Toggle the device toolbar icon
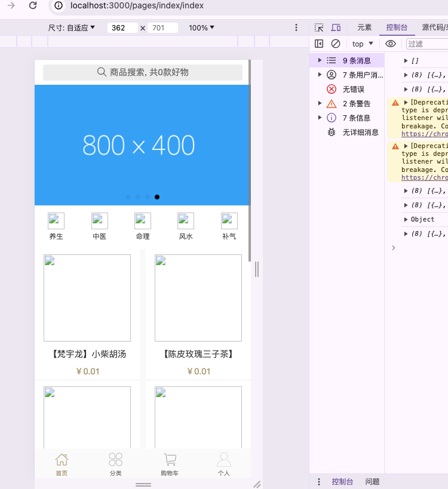 coord(336,27)
